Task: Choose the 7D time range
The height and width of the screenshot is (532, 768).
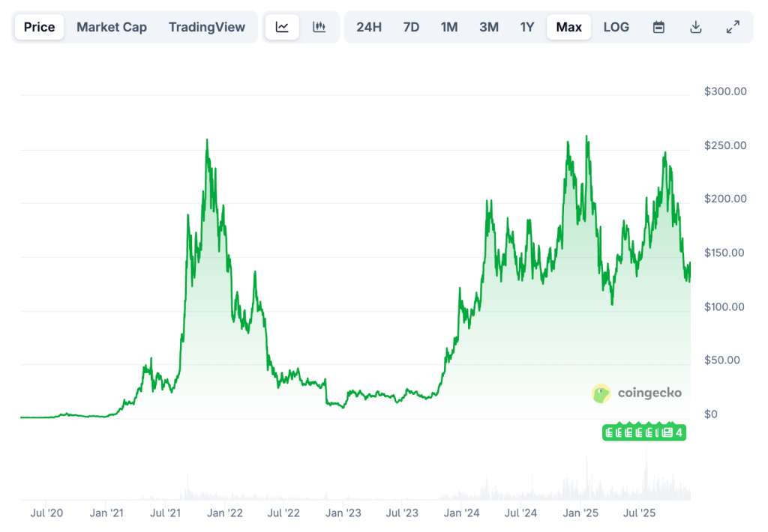Action: 411,27
